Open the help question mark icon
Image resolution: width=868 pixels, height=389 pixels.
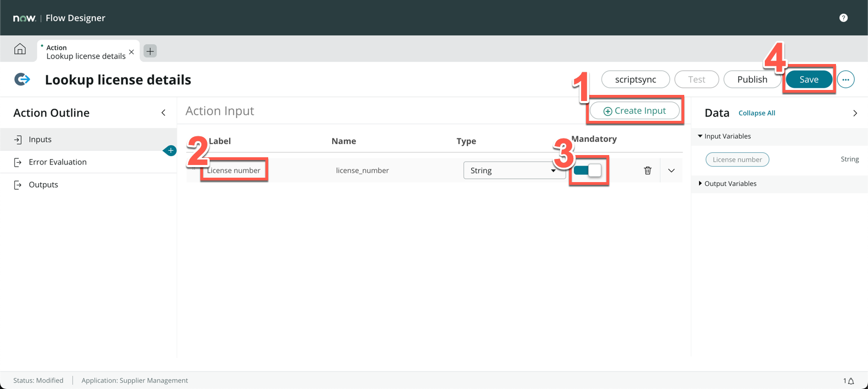[843, 18]
